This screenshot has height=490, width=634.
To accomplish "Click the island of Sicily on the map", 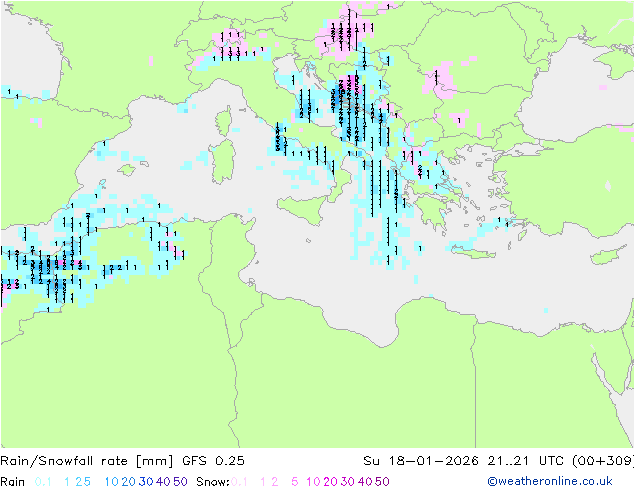I will click(x=303, y=209).
